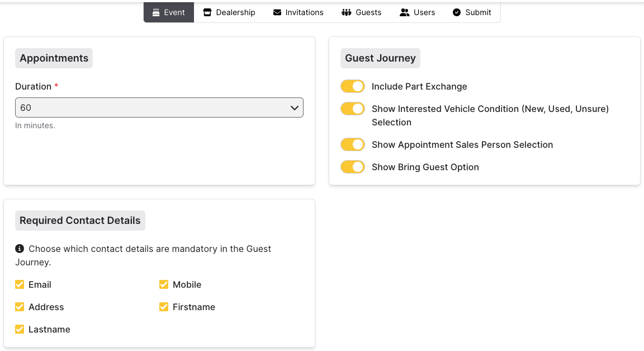Image resolution: width=644 pixels, height=351 pixels.
Task: Toggle Include Part Exchange switch
Action: pos(353,86)
